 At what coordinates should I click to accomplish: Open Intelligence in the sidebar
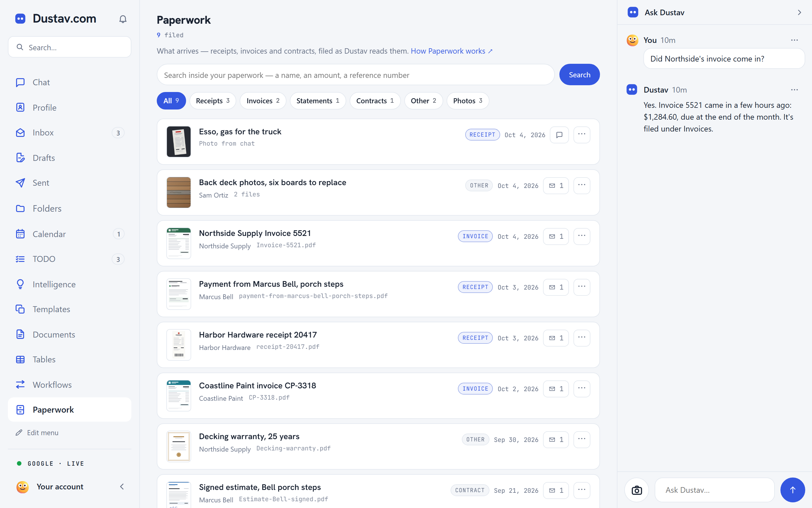click(69, 284)
